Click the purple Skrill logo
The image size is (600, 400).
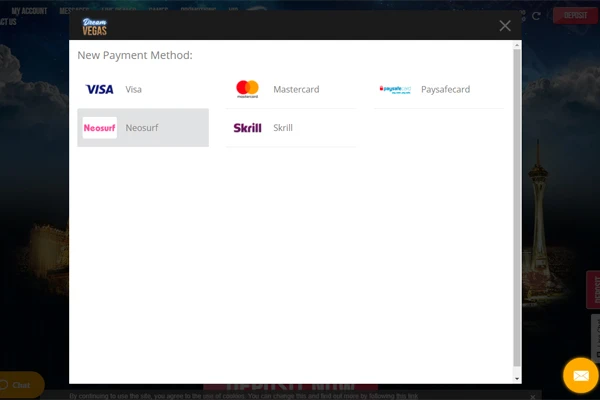tap(248, 127)
